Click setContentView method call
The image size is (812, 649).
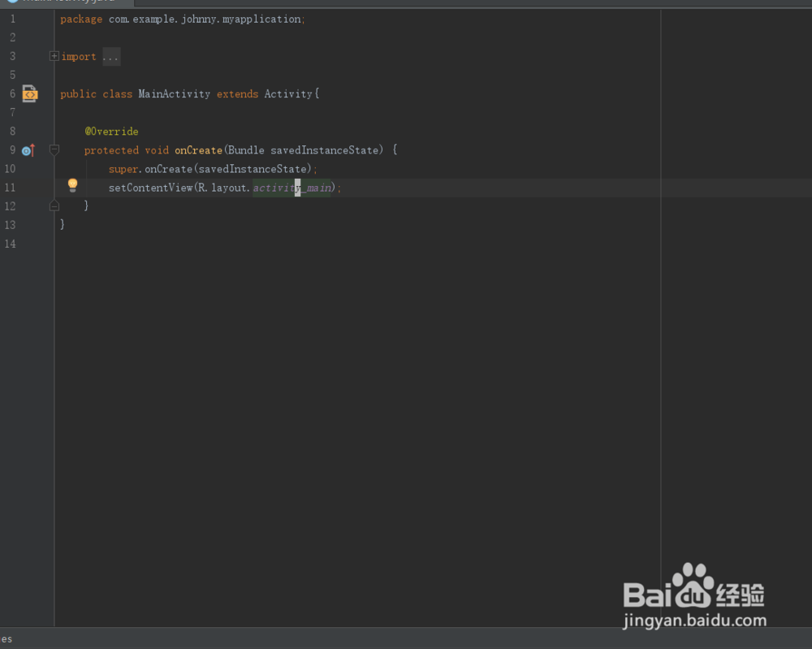tap(151, 188)
